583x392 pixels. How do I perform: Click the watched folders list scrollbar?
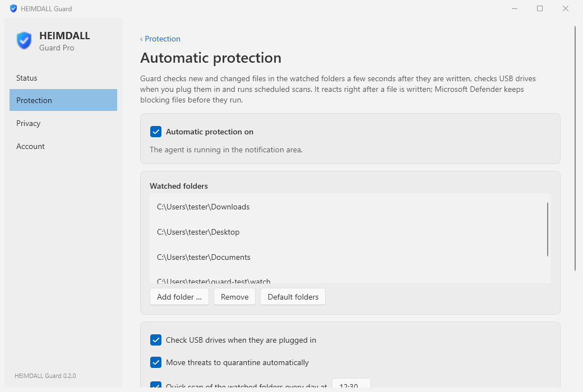[x=548, y=229]
